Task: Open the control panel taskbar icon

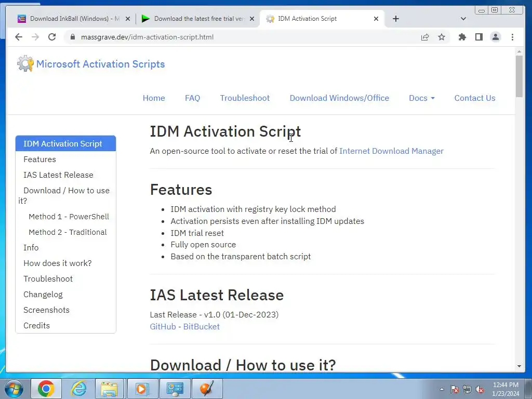Action: pyautogui.click(x=175, y=389)
